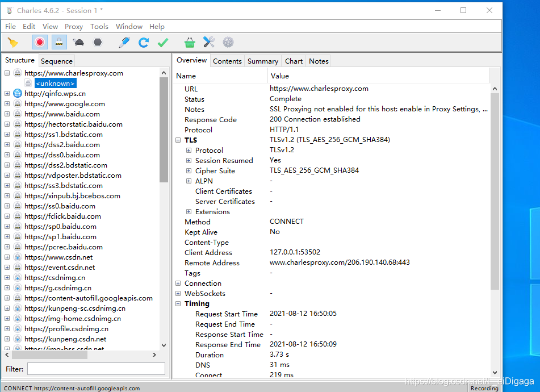Select https://content-autofill.googleapis.com host
Viewport: 540px width, 392px height.
[x=89, y=298]
